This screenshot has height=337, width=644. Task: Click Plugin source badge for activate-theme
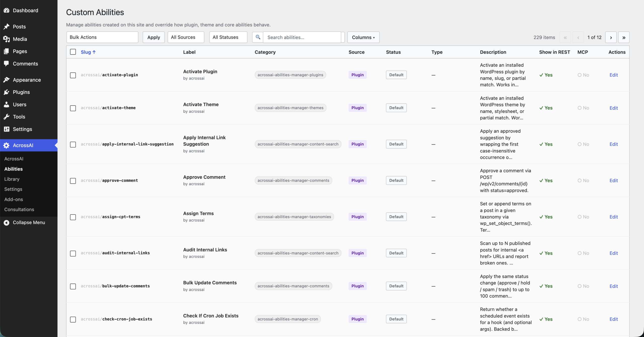[x=357, y=108]
